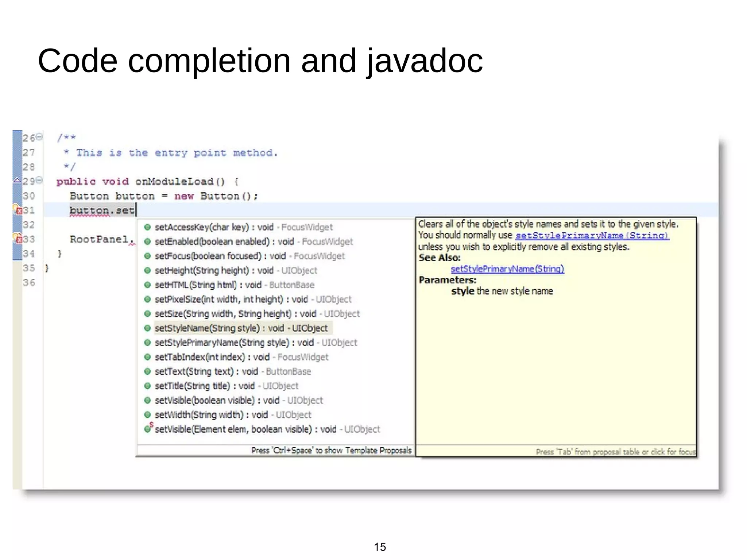Select setHTML(String html) proposal
This screenshot has width=747, height=560.
(x=235, y=285)
